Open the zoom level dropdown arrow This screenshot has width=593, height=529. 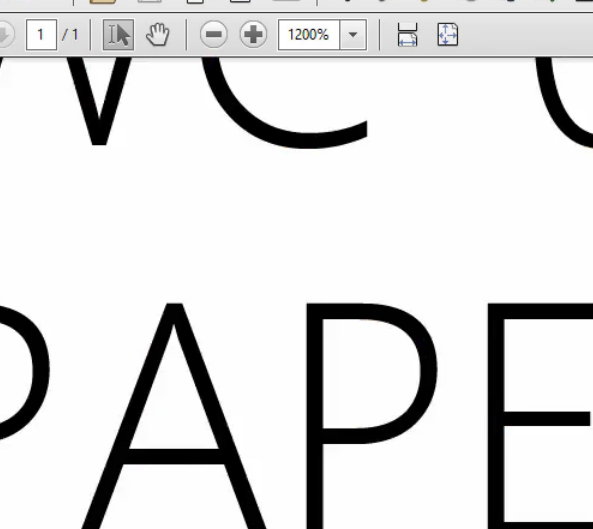click(353, 35)
